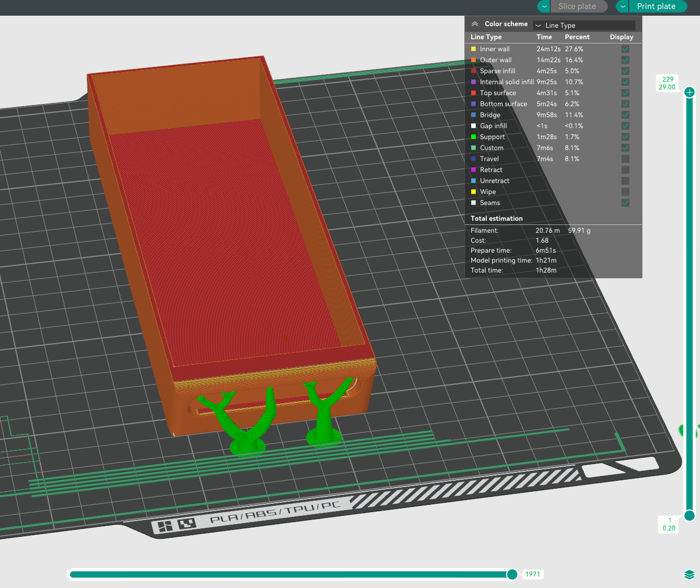The image size is (700, 588).
Task: Click the purple Internal solid infill swatch
Action: pos(474,82)
